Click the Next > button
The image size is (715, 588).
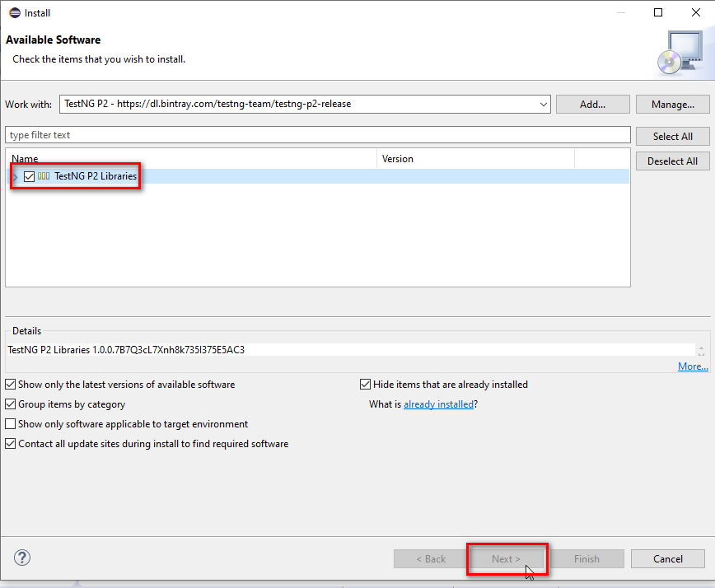pyautogui.click(x=506, y=559)
